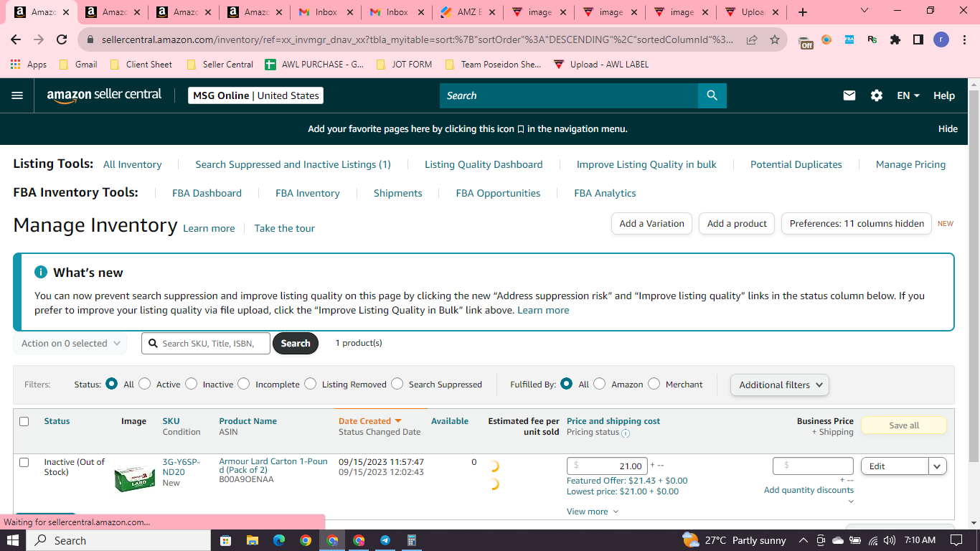
Task: Click the pricing status info icon
Action: coord(626,433)
